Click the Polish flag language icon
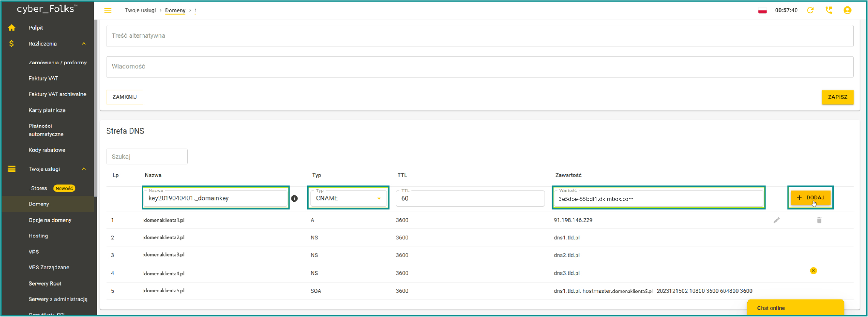The height and width of the screenshot is (317, 868). (x=762, y=10)
